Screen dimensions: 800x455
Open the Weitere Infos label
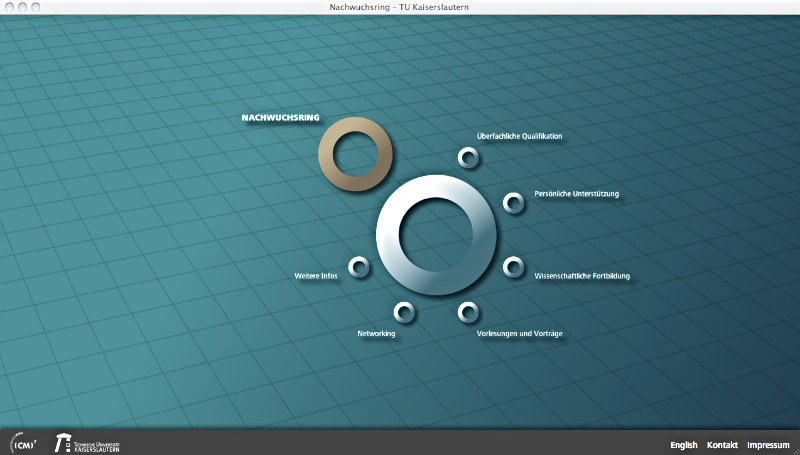(316, 276)
